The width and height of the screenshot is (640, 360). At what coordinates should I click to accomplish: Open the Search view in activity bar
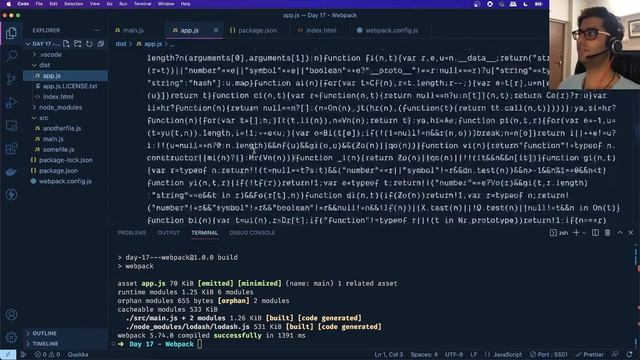click(11, 56)
